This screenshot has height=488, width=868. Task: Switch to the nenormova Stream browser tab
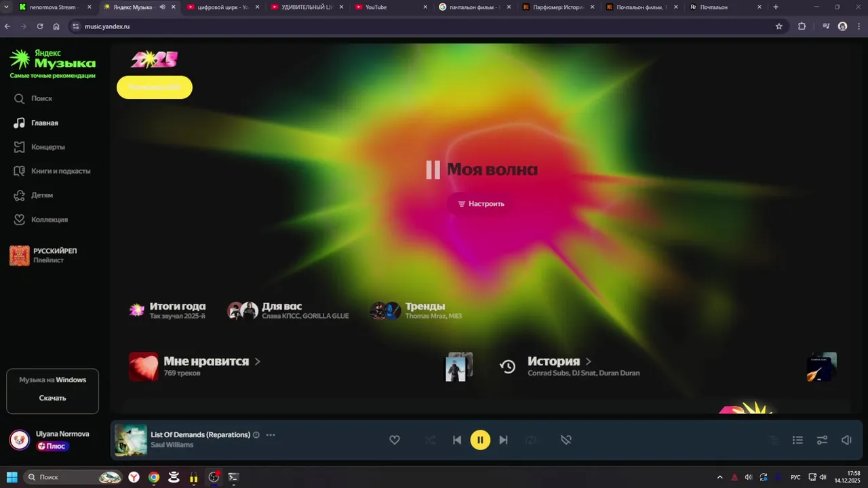(x=54, y=7)
